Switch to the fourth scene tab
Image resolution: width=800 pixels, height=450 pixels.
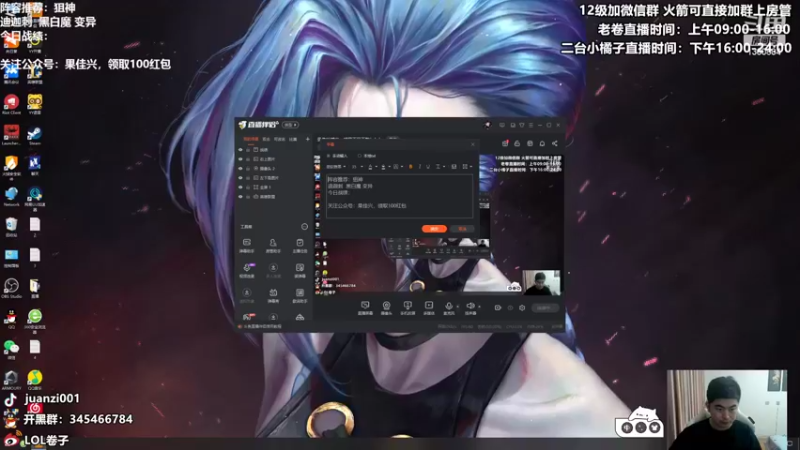click(293, 139)
